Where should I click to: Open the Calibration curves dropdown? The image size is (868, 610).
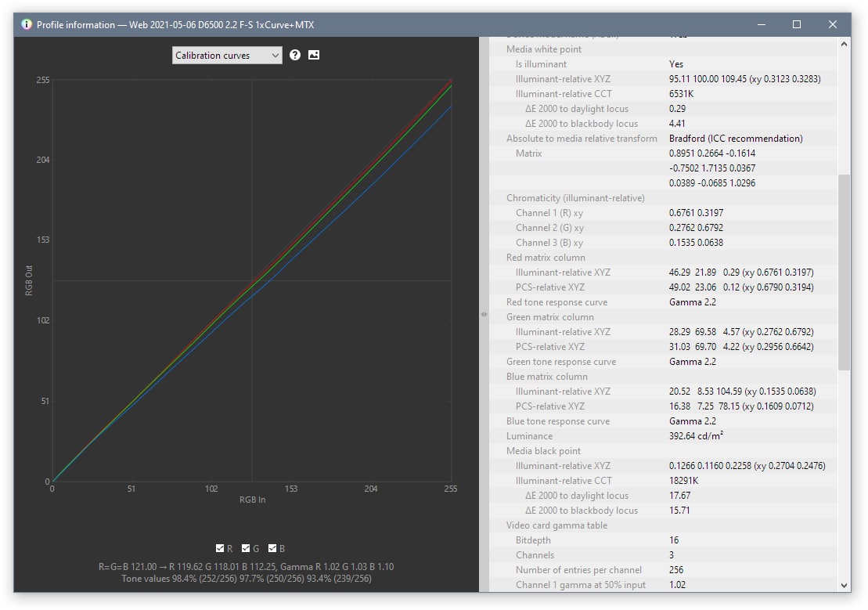click(227, 56)
